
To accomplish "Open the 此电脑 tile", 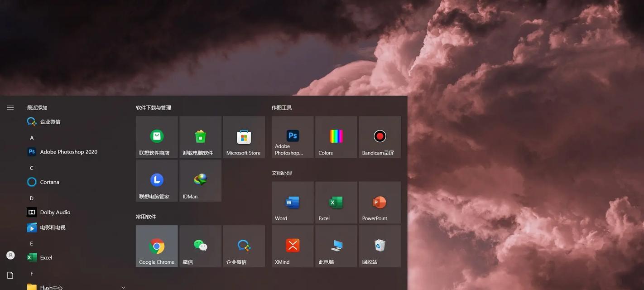I will click(x=336, y=246).
